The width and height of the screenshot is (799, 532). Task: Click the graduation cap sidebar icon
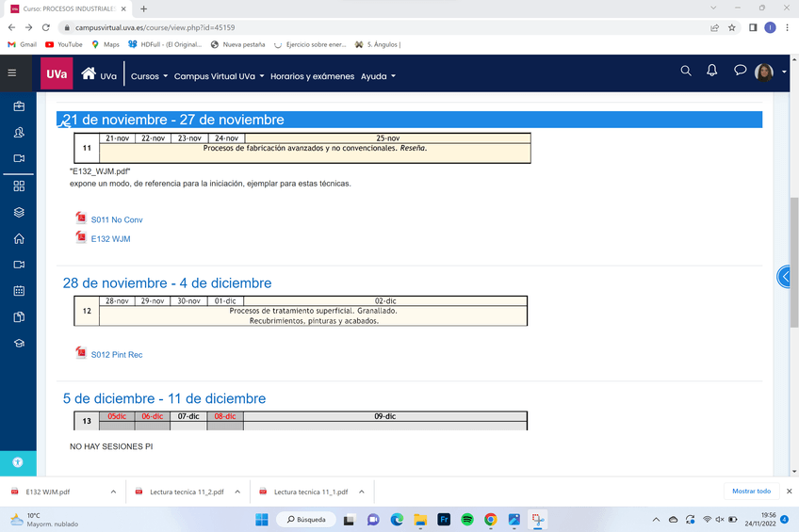point(18,344)
